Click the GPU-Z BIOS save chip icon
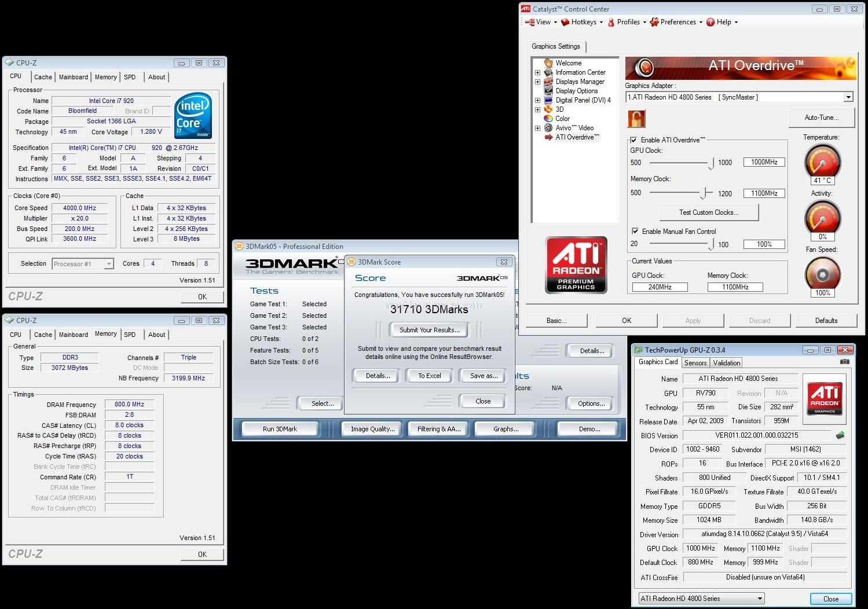 point(840,435)
